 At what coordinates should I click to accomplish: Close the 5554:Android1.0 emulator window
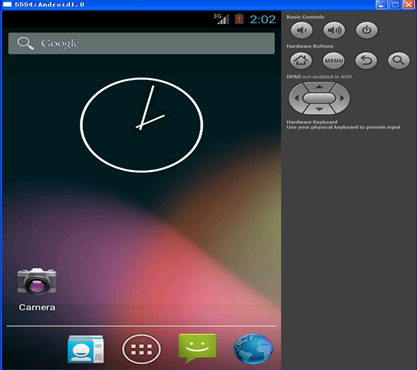[409, 5]
